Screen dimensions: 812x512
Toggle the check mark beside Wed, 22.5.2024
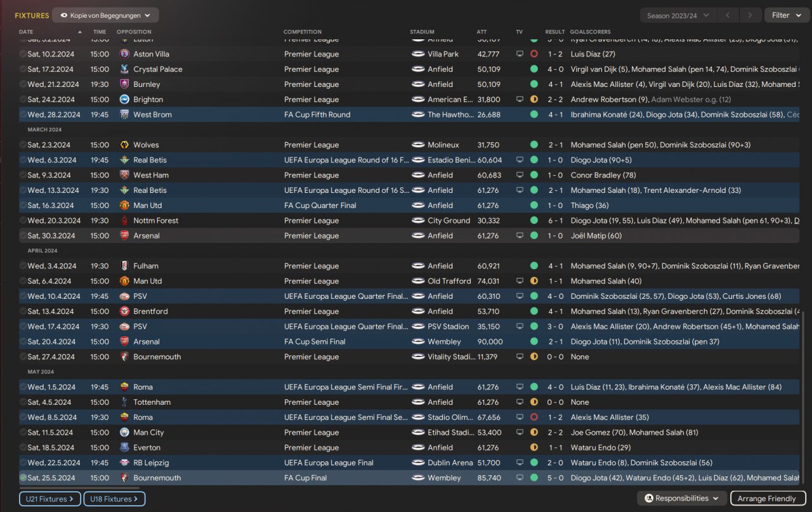23,463
